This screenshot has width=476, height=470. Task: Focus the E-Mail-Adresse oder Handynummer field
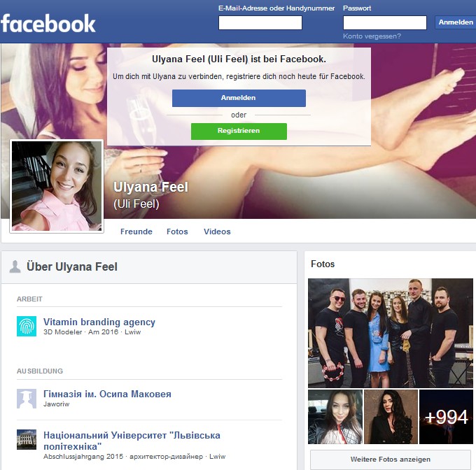pyautogui.click(x=260, y=23)
